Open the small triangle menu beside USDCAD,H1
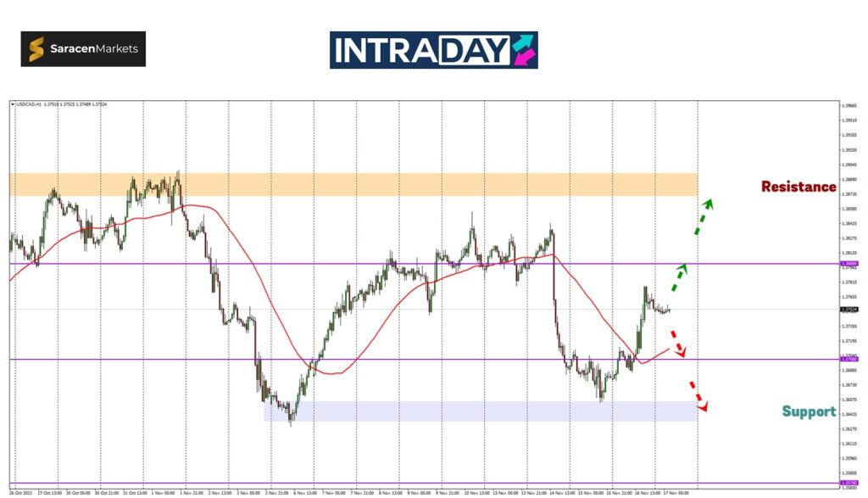 (13, 104)
